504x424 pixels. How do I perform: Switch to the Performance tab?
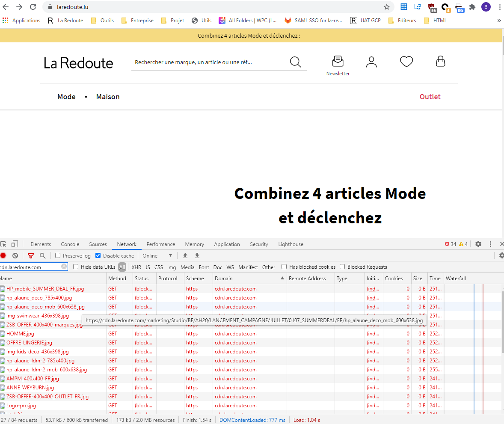click(x=161, y=244)
